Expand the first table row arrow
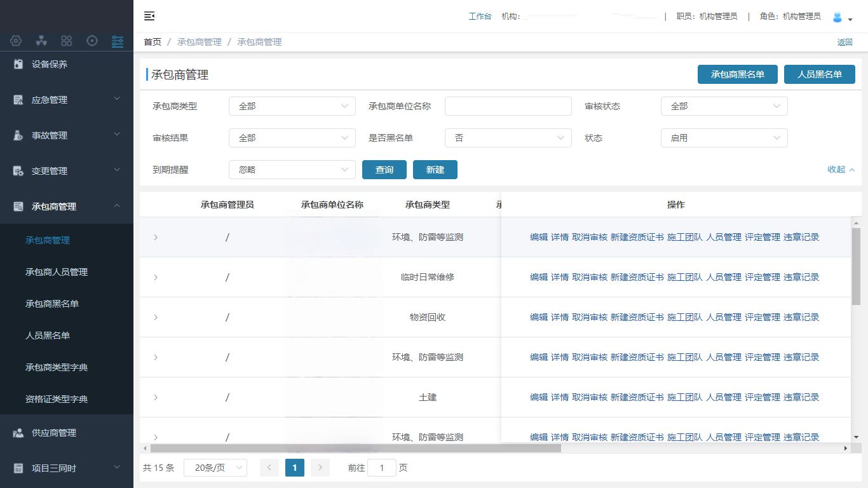 point(156,237)
